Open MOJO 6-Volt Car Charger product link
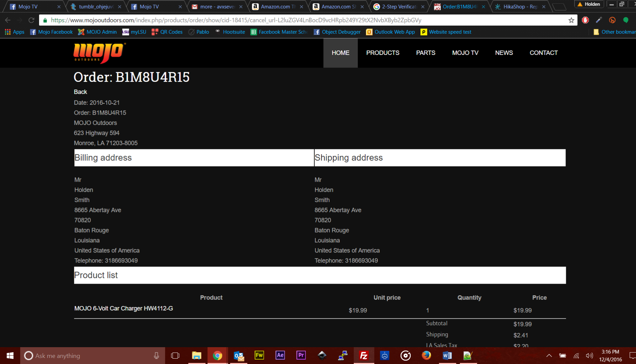Image resolution: width=636 pixels, height=364 pixels. 123,308
